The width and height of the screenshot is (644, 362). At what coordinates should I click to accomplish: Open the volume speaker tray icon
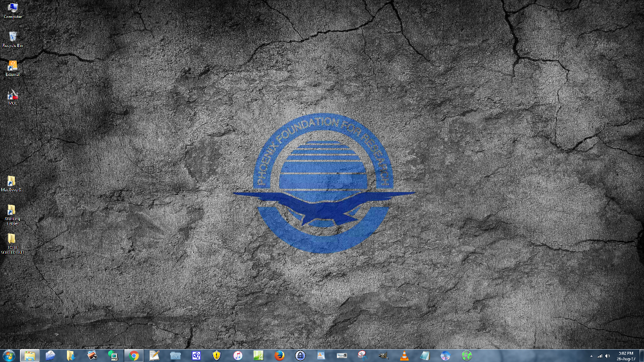tap(608, 356)
